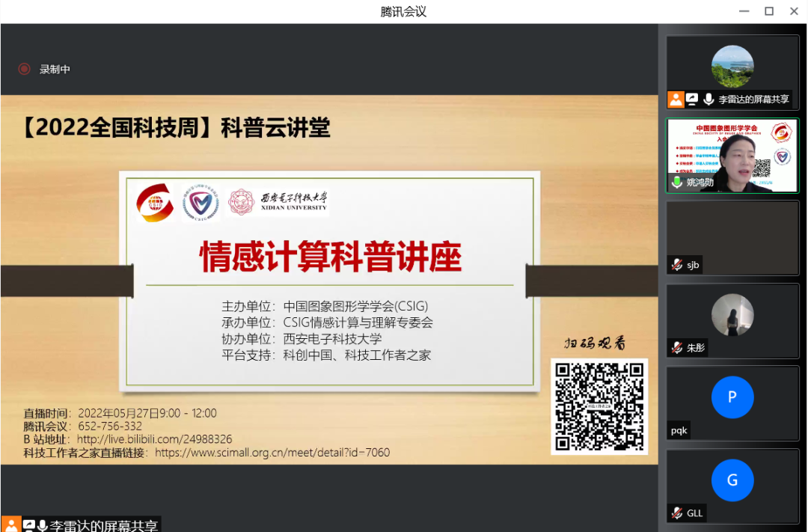The height and width of the screenshot is (532, 808).
Task: Open 姚鸿勋's active video thumbnail
Action: [732, 156]
